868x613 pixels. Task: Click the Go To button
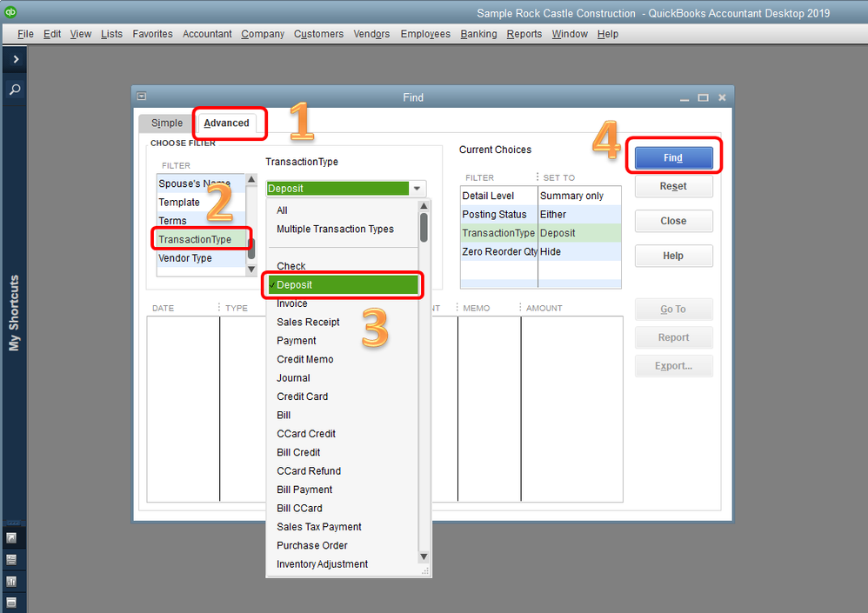pyautogui.click(x=673, y=310)
